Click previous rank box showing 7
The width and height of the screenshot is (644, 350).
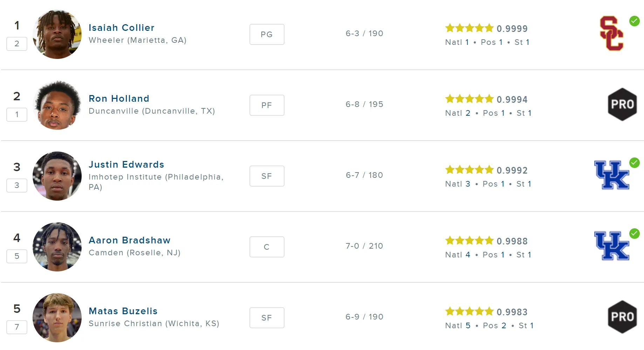[x=17, y=327]
